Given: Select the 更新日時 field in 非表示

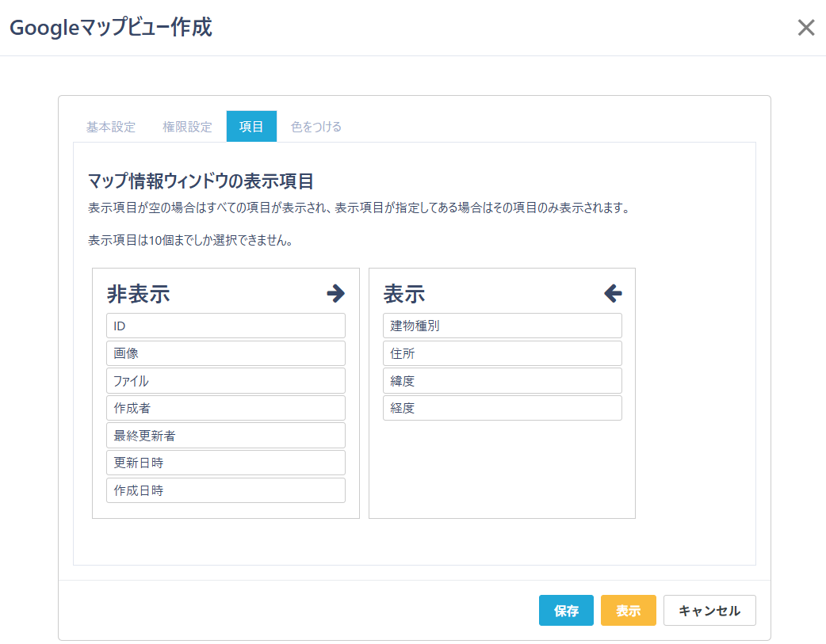Looking at the screenshot, I should (x=226, y=463).
